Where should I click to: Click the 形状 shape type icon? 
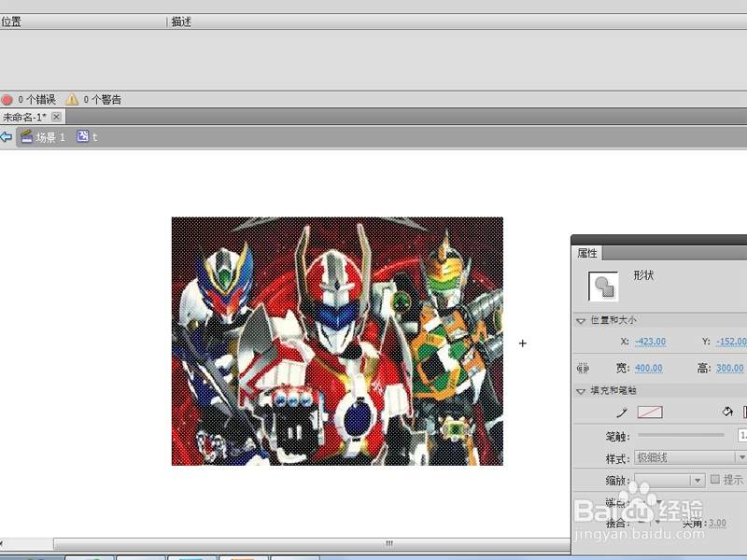click(x=603, y=287)
